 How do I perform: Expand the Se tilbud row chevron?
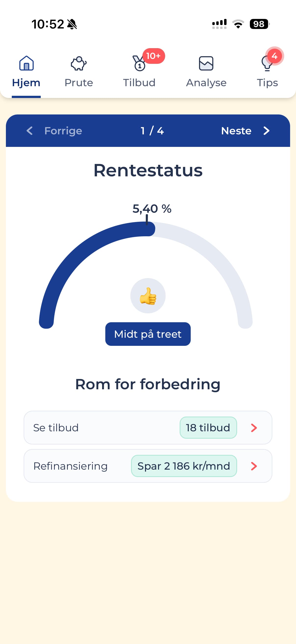pos(254,428)
